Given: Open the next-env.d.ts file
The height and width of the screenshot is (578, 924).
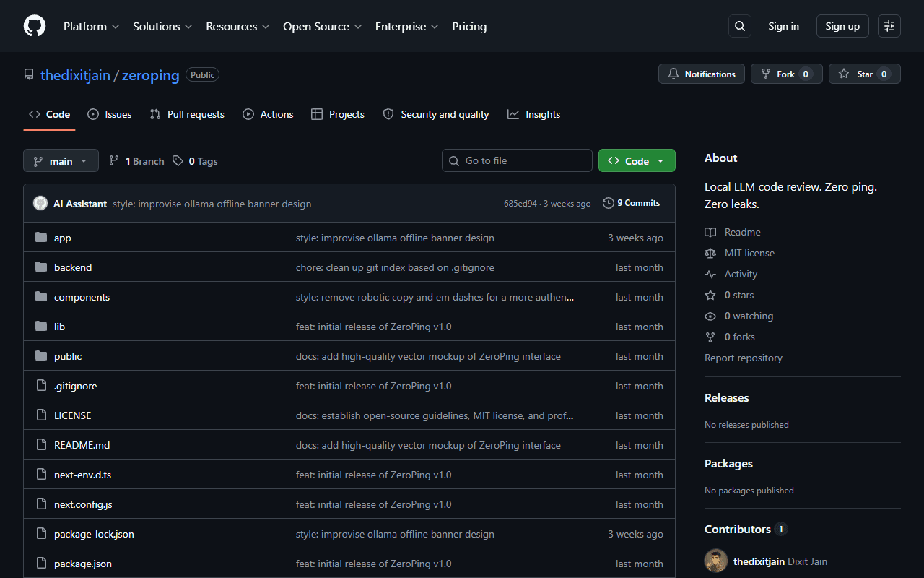Looking at the screenshot, I should (x=82, y=475).
